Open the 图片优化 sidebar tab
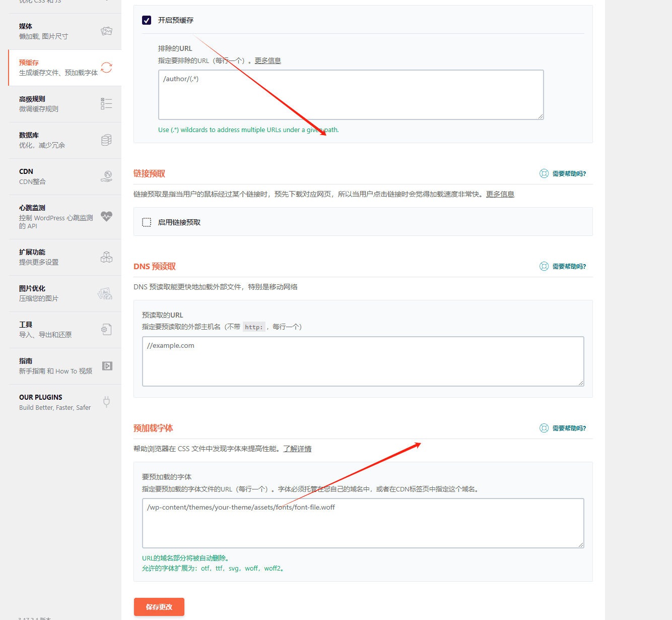672x620 pixels. click(x=64, y=293)
